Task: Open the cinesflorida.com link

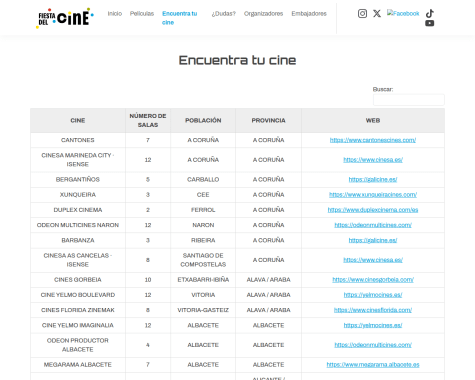Action: (373, 310)
